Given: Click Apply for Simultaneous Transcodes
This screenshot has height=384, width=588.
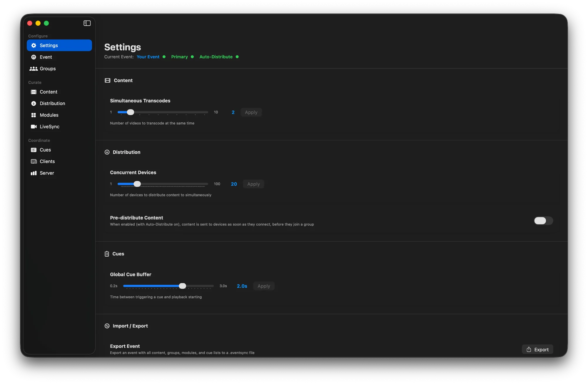Looking at the screenshot, I should point(251,112).
